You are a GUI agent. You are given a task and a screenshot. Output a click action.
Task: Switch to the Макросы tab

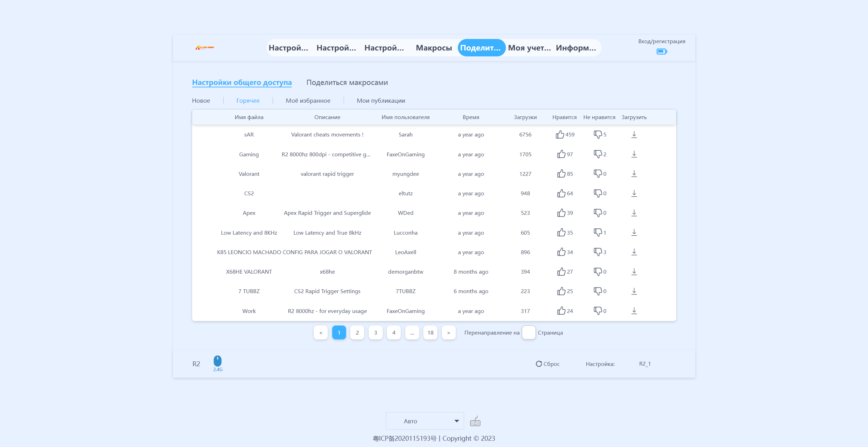(433, 48)
